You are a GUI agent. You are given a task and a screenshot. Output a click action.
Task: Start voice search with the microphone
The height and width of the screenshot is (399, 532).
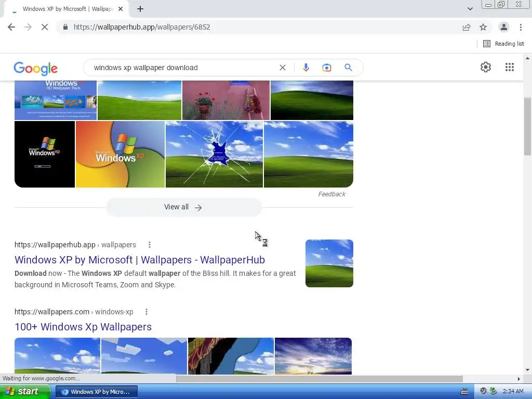(305, 68)
